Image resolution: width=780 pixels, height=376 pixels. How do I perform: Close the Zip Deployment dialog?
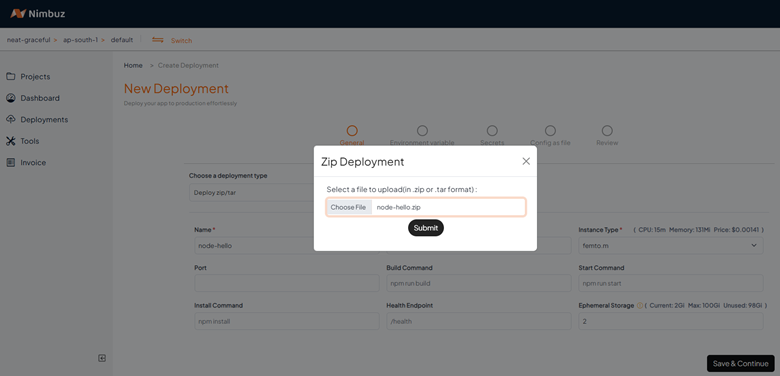(526, 161)
